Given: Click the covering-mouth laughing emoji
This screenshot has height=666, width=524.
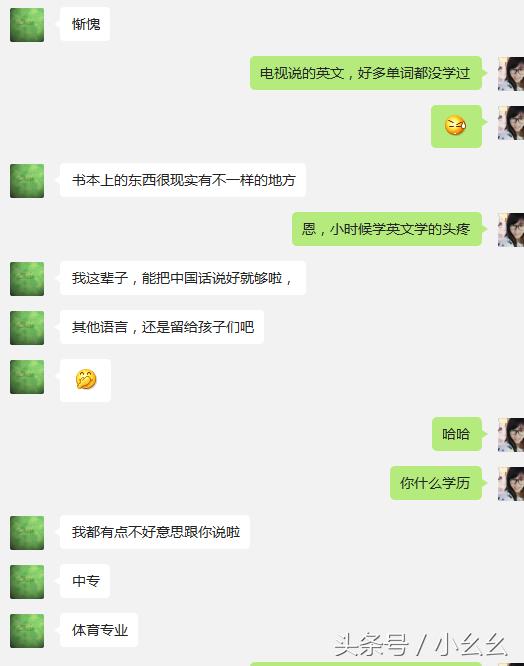Looking at the screenshot, I should [86, 379].
